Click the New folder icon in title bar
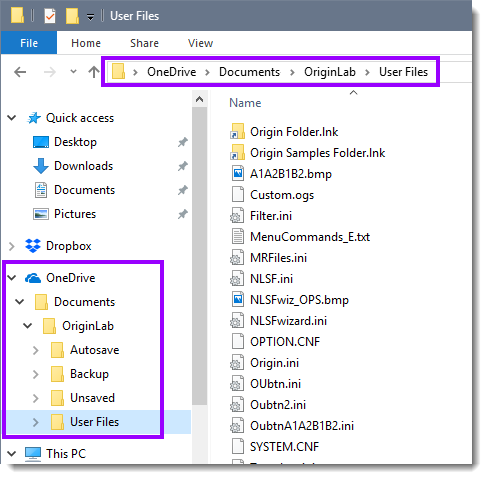Image resolution: width=487 pixels, height=479 pixels. tap(72, 16)
